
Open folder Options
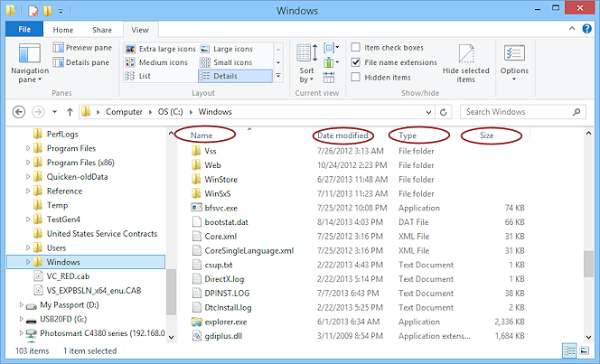point(514,62)
